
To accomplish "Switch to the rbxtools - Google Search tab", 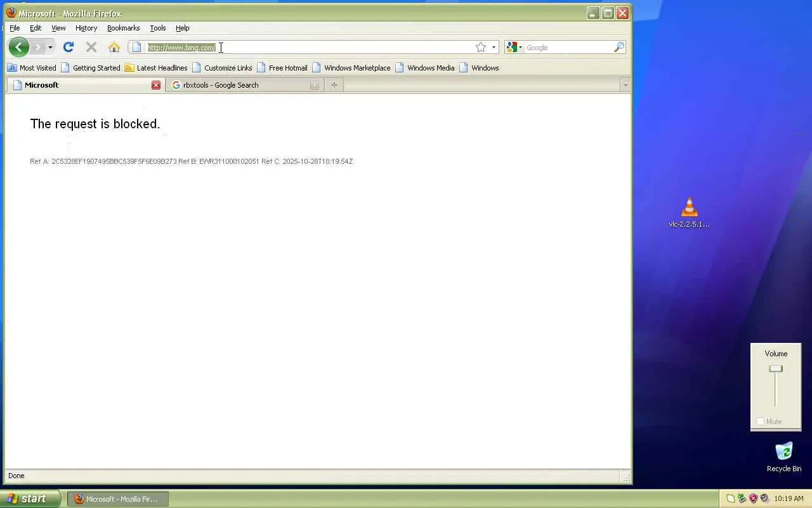I will pos(244,84).
